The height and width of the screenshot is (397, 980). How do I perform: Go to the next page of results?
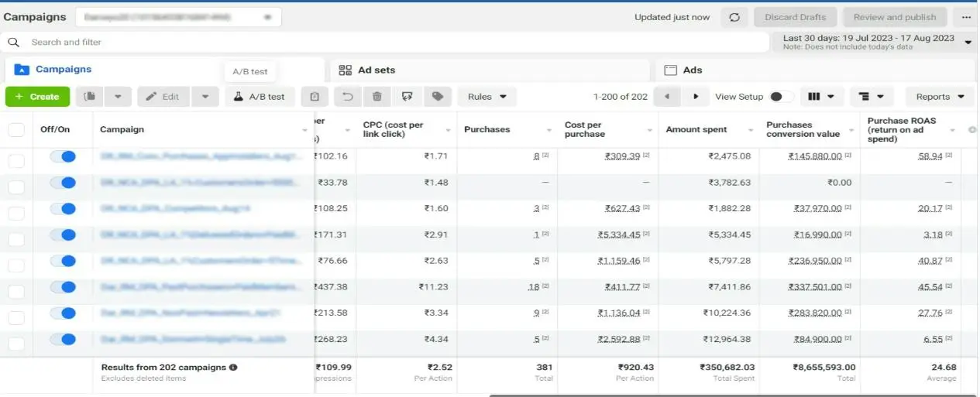click(x=696, y=97)
